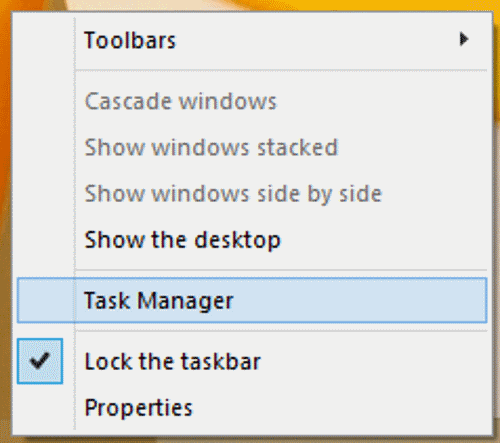Select Cascade windows
This screenshot has height=443, width=500.
tap(252, 101)
